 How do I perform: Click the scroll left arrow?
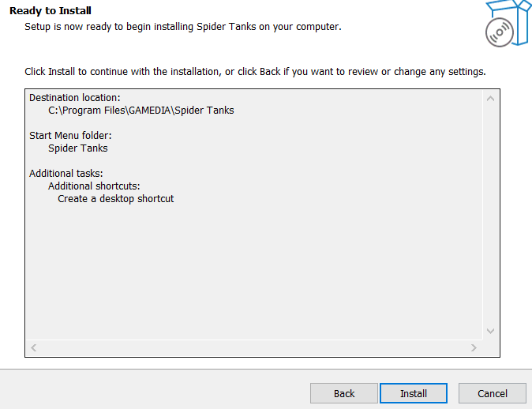click(34, 347)
